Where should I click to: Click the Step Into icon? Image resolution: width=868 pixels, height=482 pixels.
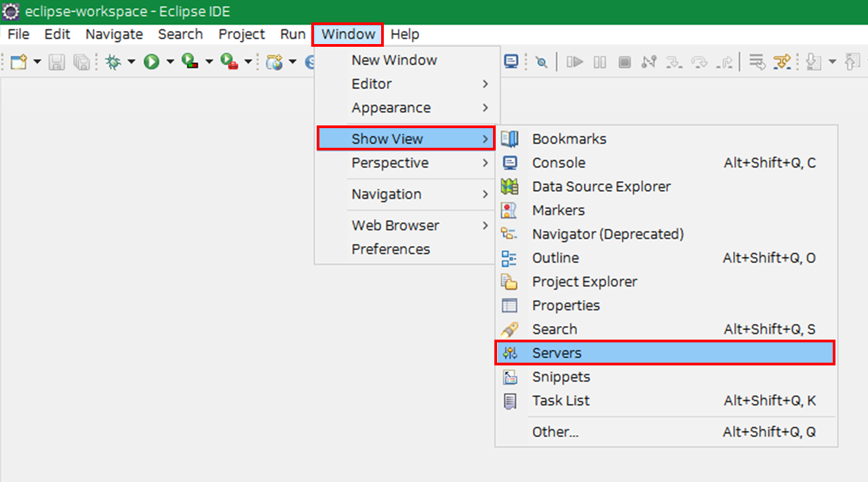coord(673,62)
